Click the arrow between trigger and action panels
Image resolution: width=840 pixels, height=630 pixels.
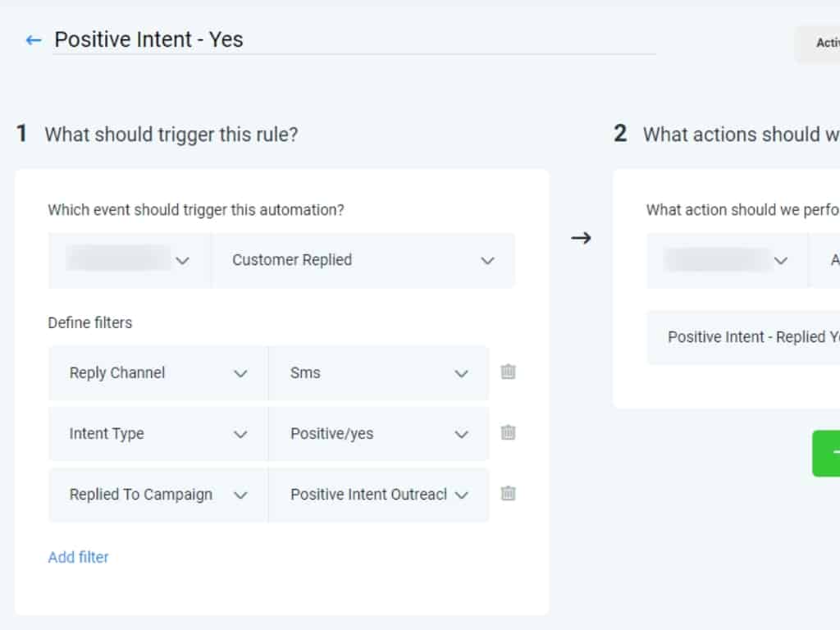(581, 238)
